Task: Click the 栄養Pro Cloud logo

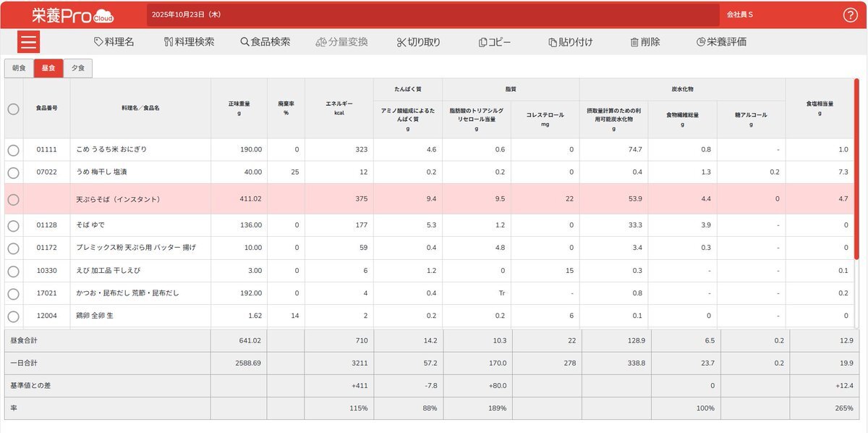Action: coord(72,15)
